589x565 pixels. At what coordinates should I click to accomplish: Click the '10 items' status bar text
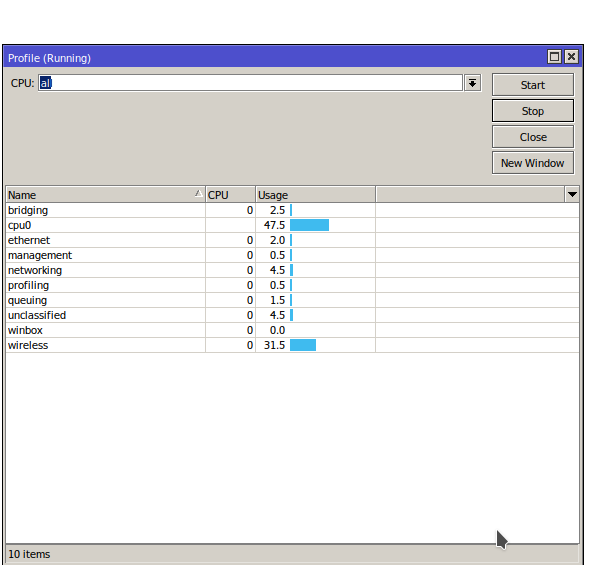point(29,554)
